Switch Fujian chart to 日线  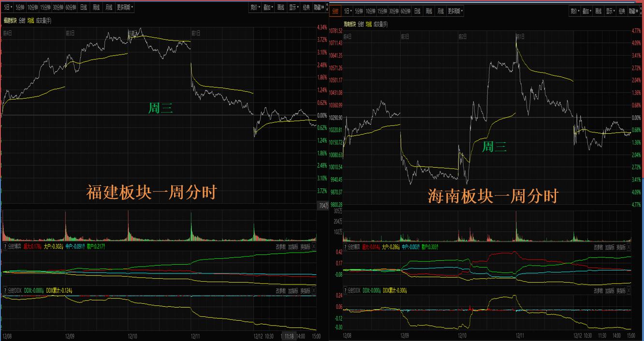coord(84,8)
